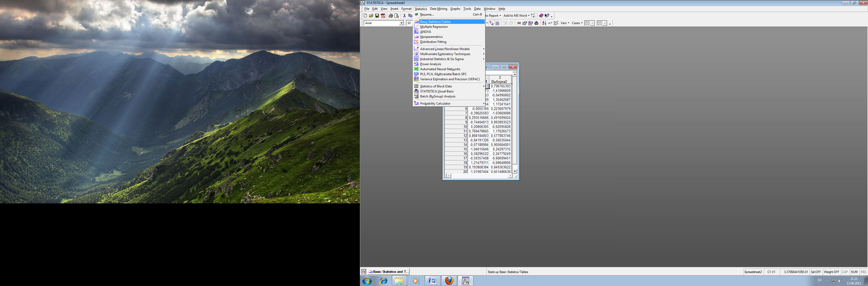Click the Basic Statistics and T... button
Image resolution: width=868 pixels, height=286 pixels.
point(388,271)
